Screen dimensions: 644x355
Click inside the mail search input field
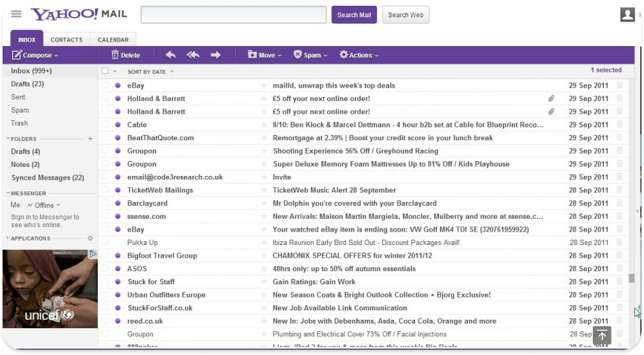tap(234, 15)
